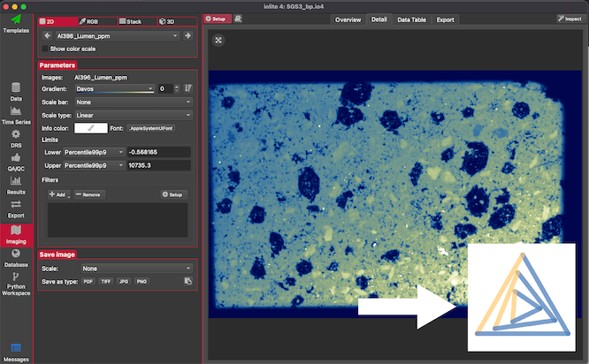Click the empty Filters list box

pos(118,220)
